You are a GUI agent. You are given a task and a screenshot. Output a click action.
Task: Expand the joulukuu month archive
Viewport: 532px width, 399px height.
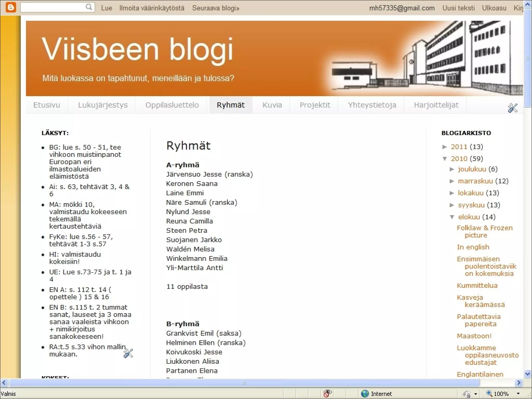tap(452, 169)
